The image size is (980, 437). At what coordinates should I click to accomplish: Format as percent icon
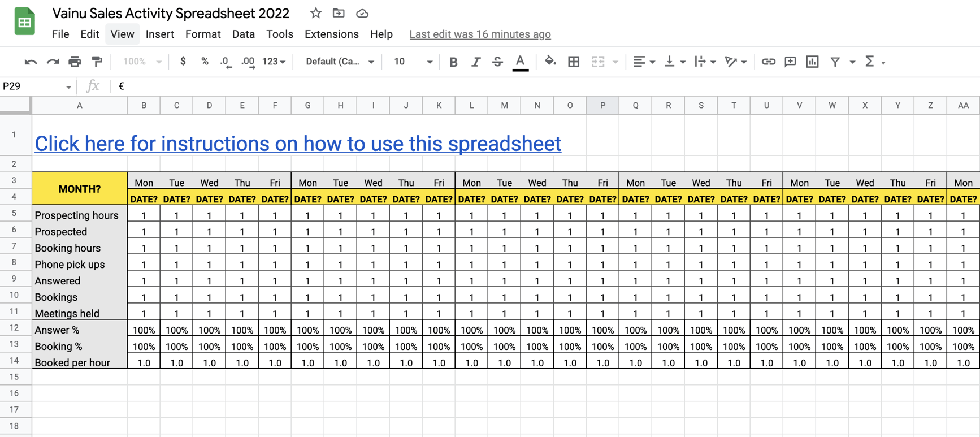tap(205, 62)
